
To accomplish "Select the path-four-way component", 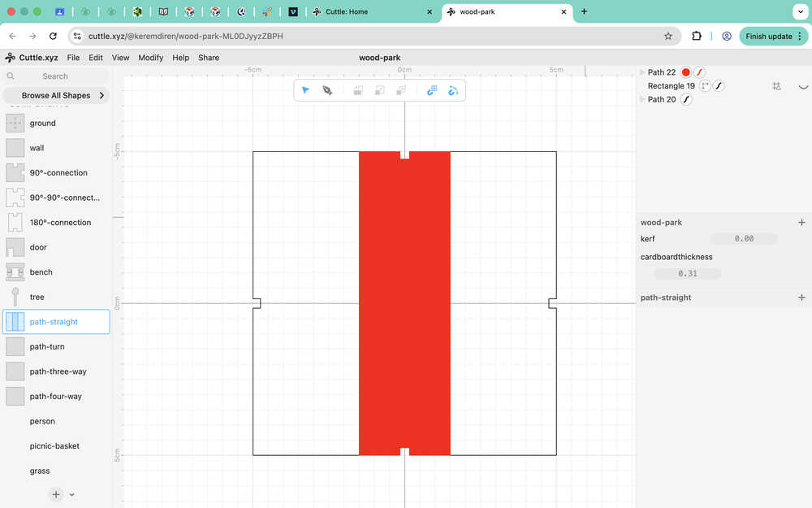I will tap(56, 397).
